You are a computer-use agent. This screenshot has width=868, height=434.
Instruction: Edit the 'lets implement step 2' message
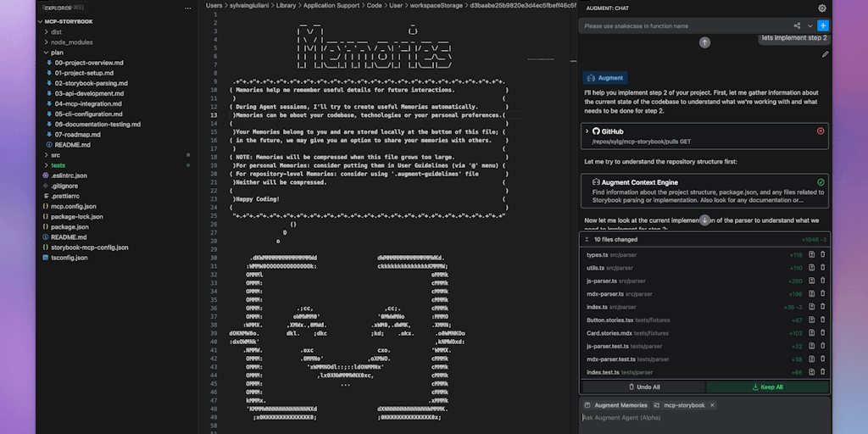[825, 54]
